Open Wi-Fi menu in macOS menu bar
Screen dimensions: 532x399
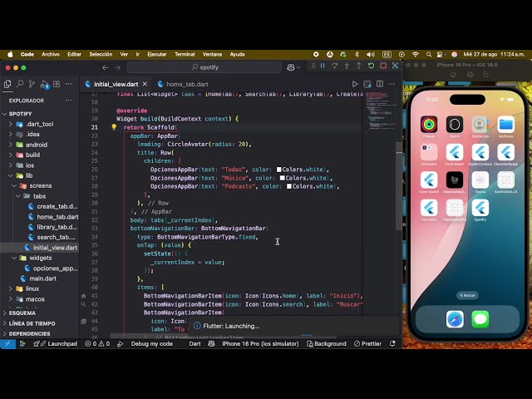(416, 54)
